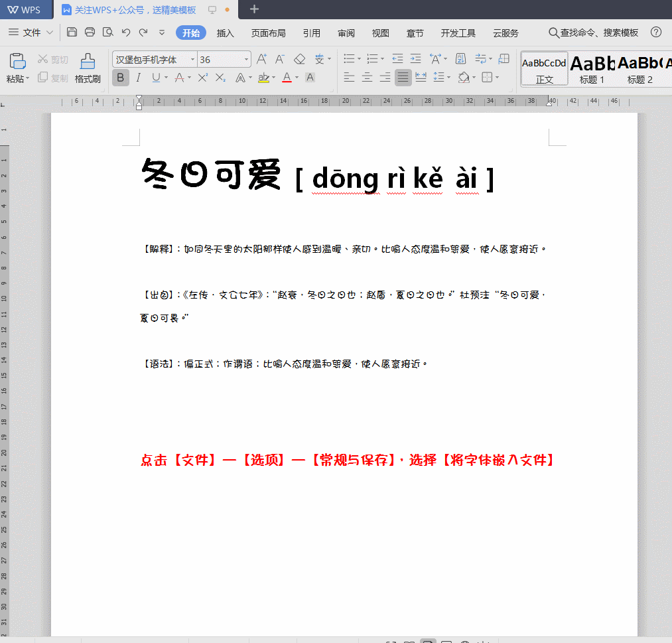
Task: Open the quick access toolbar customize dropdown
Action: pyautogui.click(x=162, y=32)
